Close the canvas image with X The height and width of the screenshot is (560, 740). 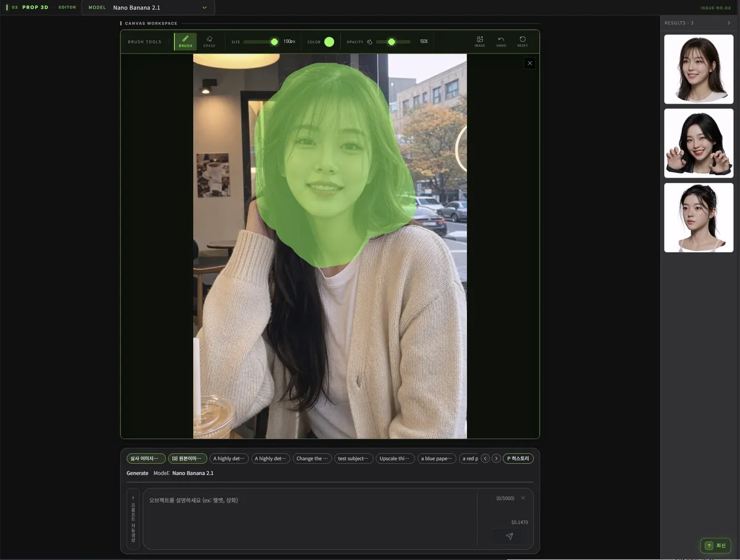tap(530, 63)
